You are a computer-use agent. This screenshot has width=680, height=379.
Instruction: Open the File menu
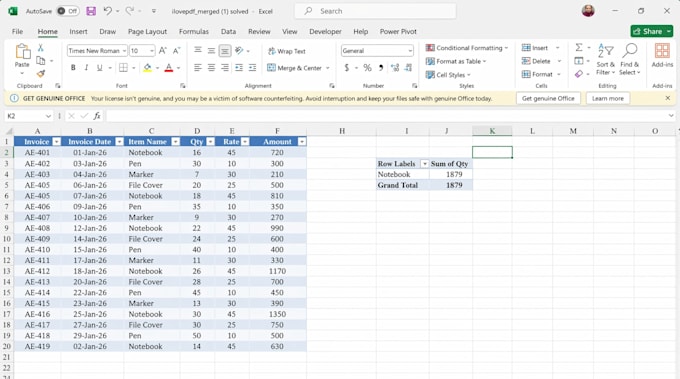tap(17, 32)
